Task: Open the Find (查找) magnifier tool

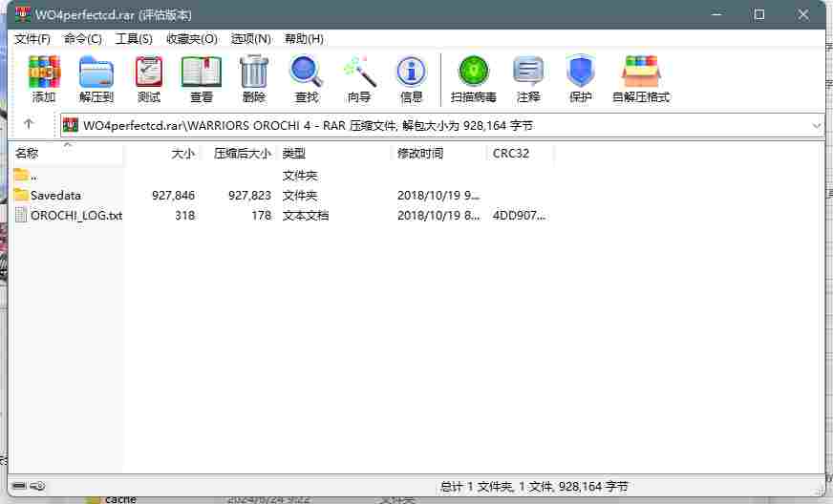Action: (x=307, y=72)
